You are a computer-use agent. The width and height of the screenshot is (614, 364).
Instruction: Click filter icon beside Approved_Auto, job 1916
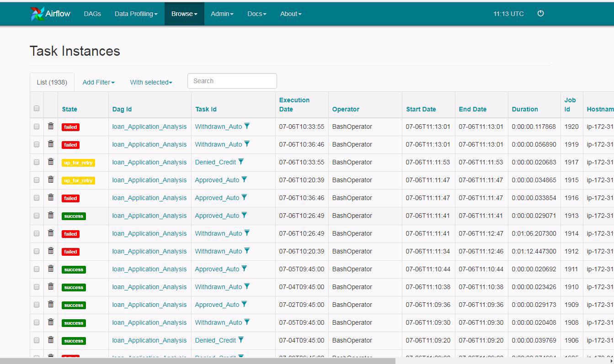[x=244, y=197]
